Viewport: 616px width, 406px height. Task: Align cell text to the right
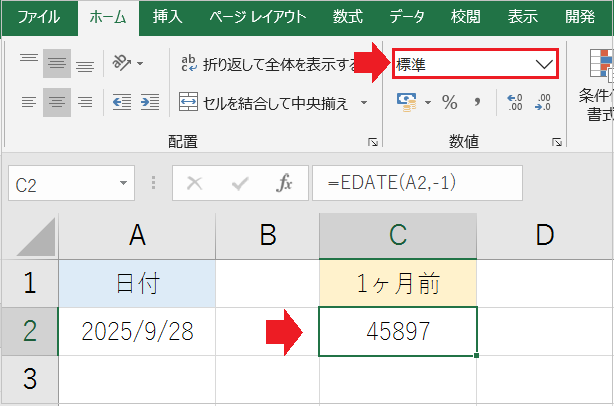[x=85, y=102]
